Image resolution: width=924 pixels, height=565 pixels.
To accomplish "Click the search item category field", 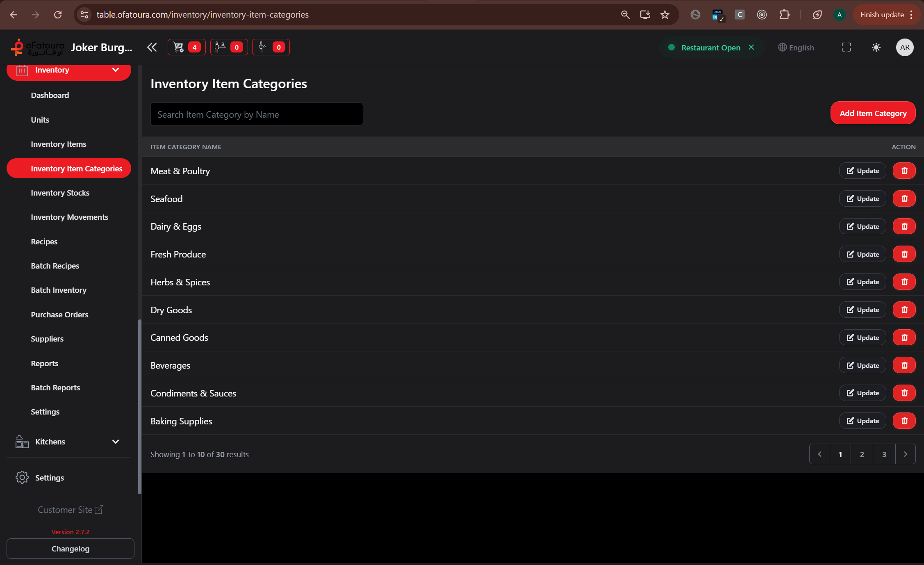I will 257,114.
